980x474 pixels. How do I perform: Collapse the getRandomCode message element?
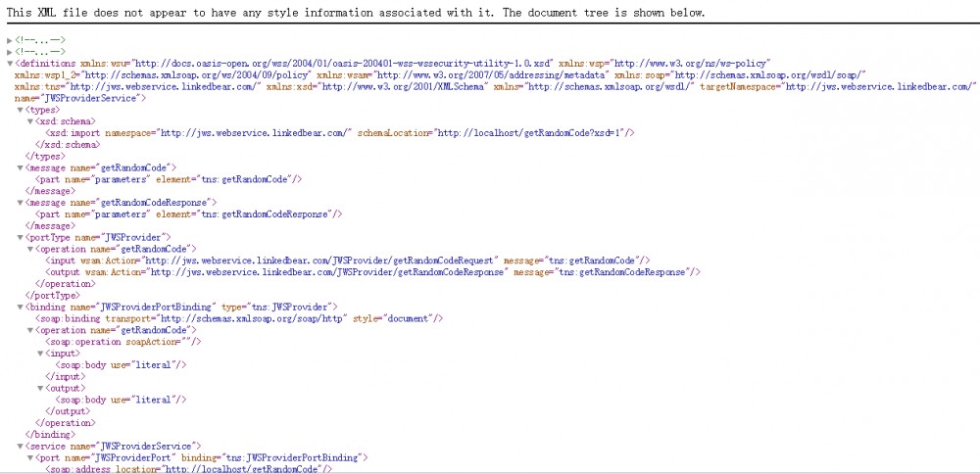pyautogui.click(x=20, y=168)
